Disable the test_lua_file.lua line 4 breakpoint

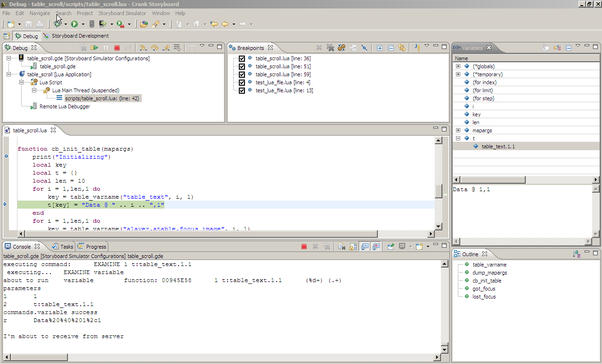pos(242,82)
